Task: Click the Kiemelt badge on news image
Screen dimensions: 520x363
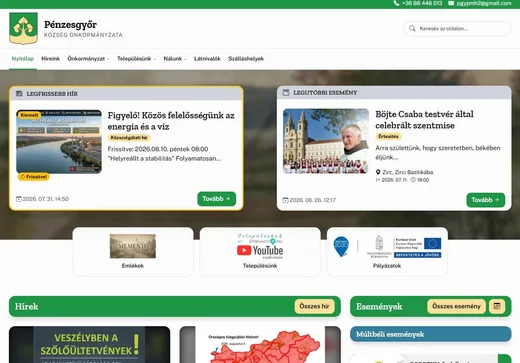Action: (29, 115)
